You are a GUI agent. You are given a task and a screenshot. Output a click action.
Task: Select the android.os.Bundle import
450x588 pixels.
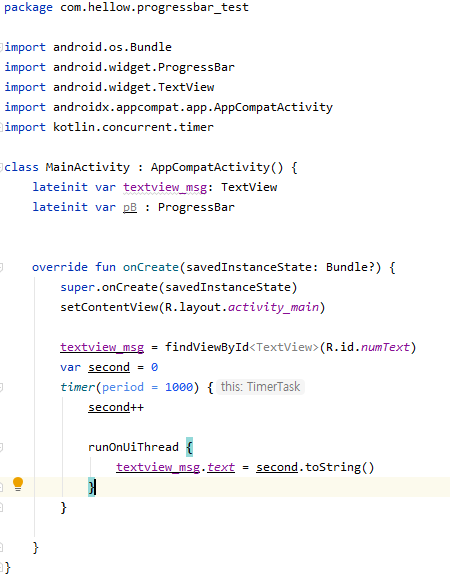112,47
